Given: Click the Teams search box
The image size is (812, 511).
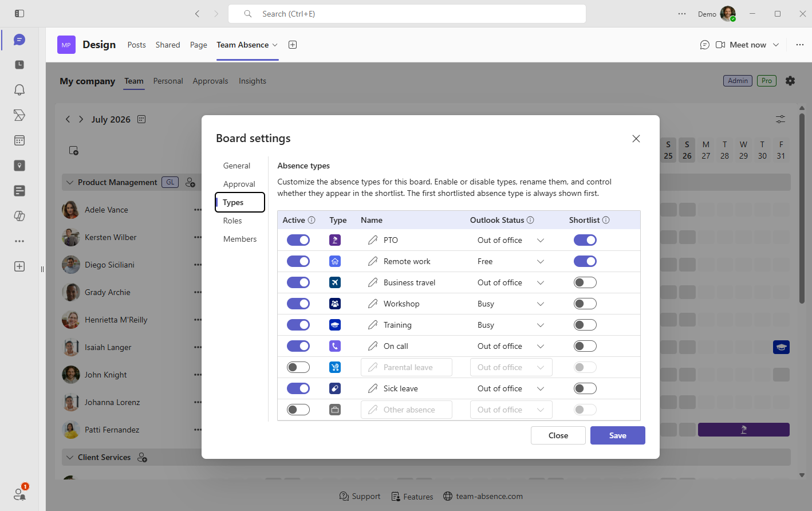Looking at the screenshot, I should [407, 14].
